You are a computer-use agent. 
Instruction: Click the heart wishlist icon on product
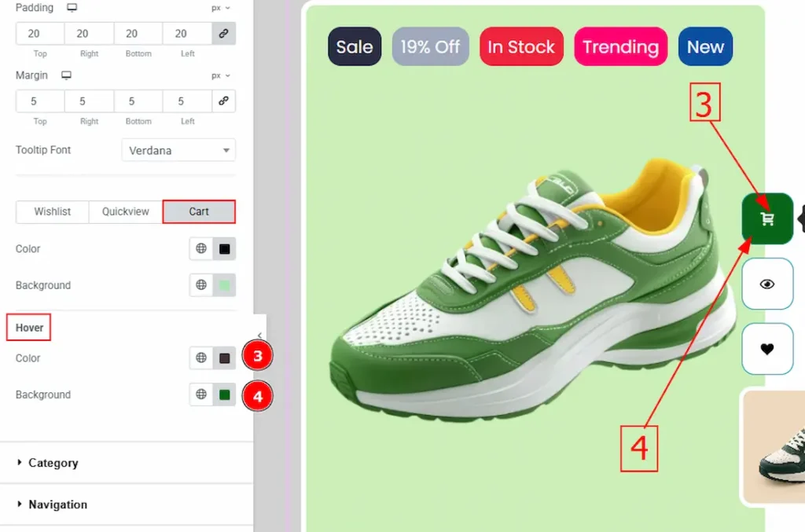[767, 349]
